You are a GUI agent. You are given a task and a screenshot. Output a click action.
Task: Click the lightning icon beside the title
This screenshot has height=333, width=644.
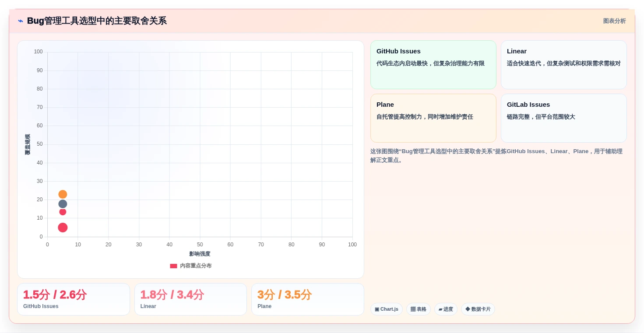click(20, 21)
